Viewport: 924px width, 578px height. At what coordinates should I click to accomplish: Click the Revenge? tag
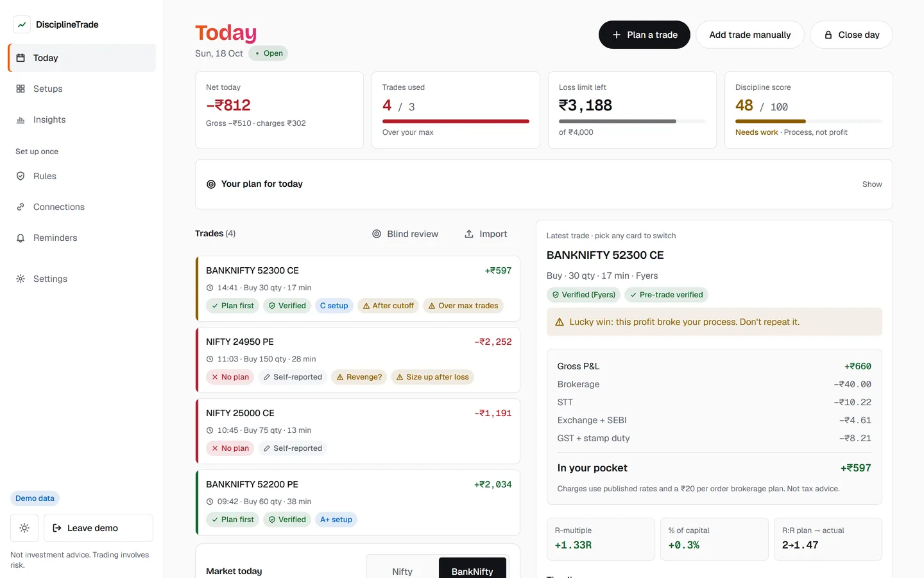click(x=359, y=377)
